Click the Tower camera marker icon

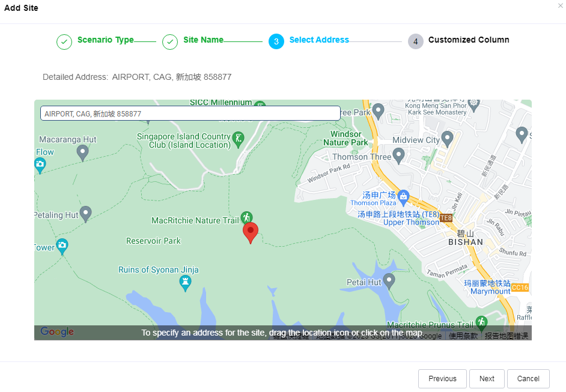point(62,246)
